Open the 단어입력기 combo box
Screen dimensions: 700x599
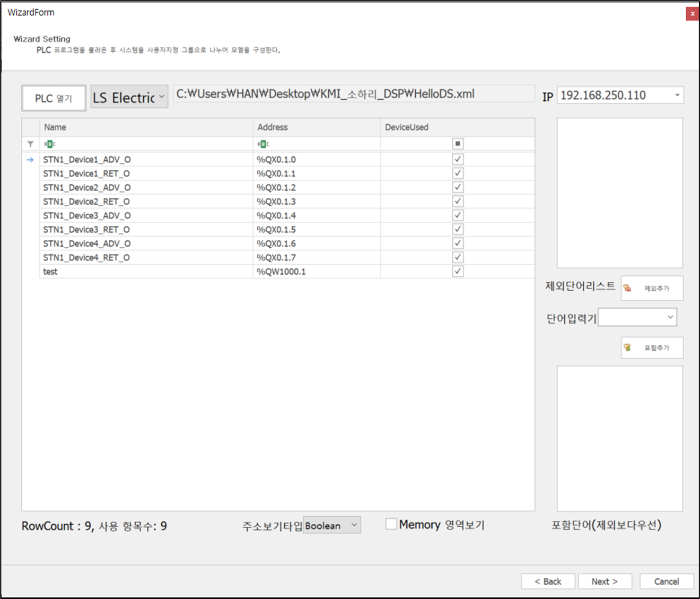(670, 317)
